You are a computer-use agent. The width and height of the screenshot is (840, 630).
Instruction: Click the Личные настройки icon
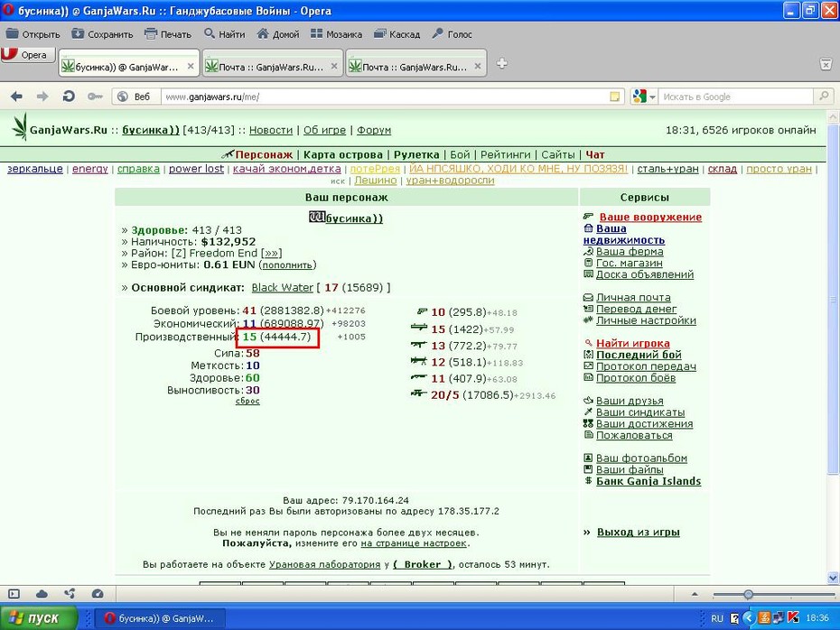pyautogui.click(x=588, y=320)
